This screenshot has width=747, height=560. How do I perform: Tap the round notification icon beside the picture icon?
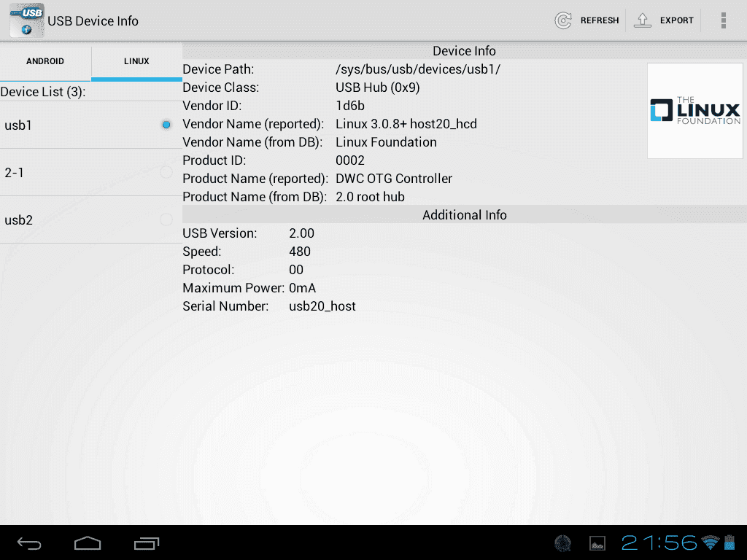pos(562,543)
